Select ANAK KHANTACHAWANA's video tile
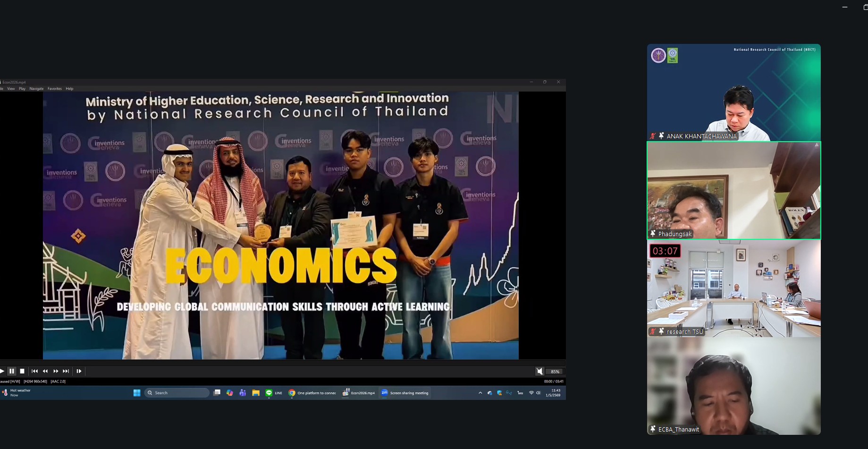The width and height of the screenshot is (868, 449). [x=734, y=93]
